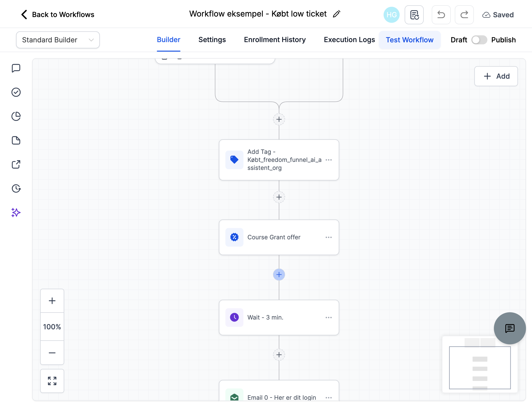Open the Execution Logs tab

coord(349,40)
